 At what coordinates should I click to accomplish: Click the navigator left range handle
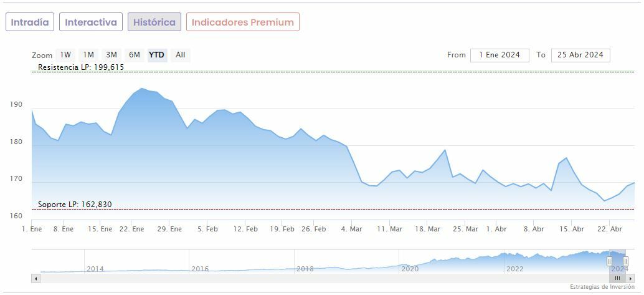point(609,261)
